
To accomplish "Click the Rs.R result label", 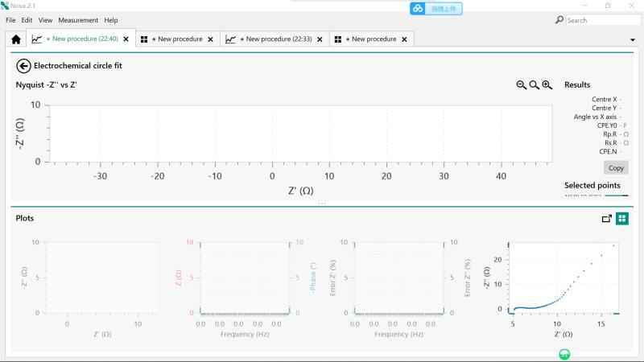I will click(611, 143).
